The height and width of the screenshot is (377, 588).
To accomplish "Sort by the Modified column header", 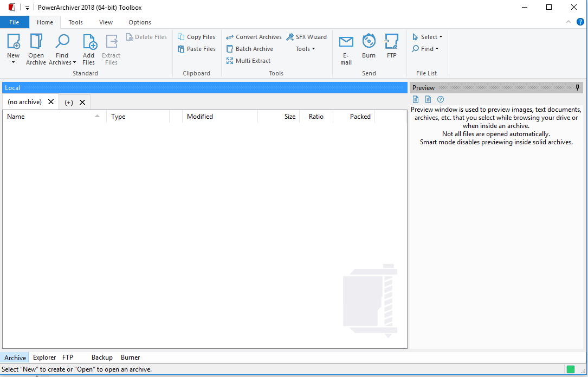I will tap(220, 117).
